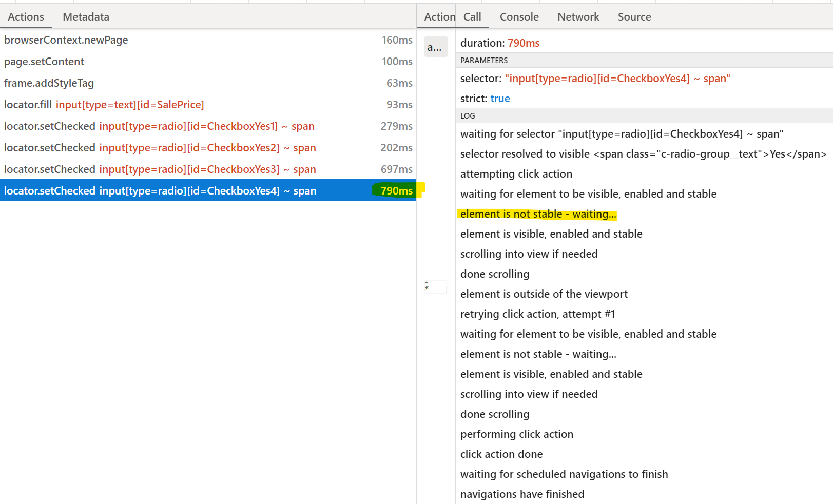Viewport: 833px width, 504px height.
Task: Click the 'navigations have finished' log line
Action: tap(522, 494)
